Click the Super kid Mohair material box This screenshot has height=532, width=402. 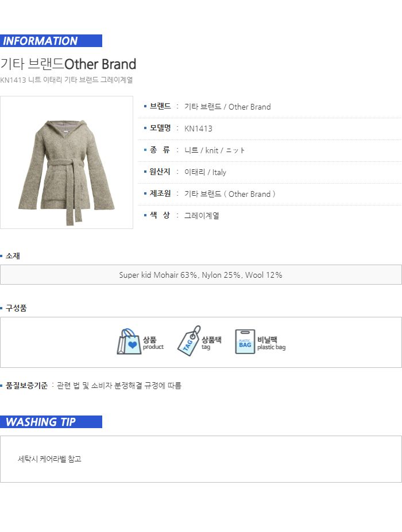click(201, 275)
